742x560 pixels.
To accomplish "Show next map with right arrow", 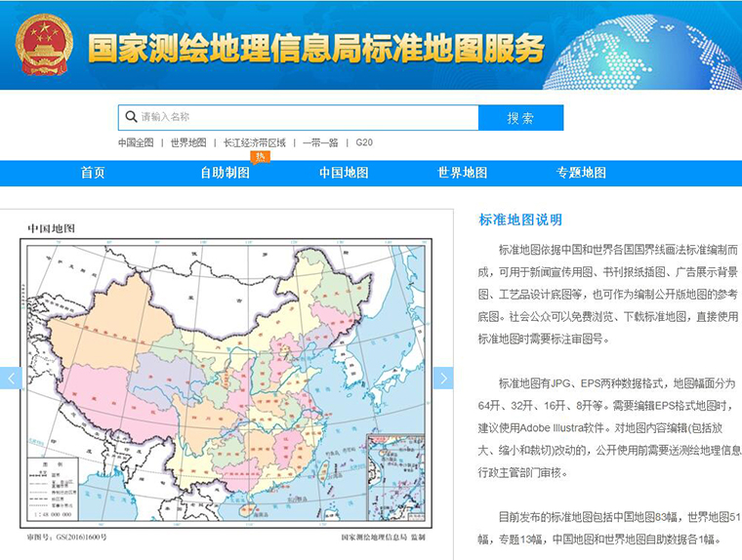I will pyautogui.click(x=443, y=378).
